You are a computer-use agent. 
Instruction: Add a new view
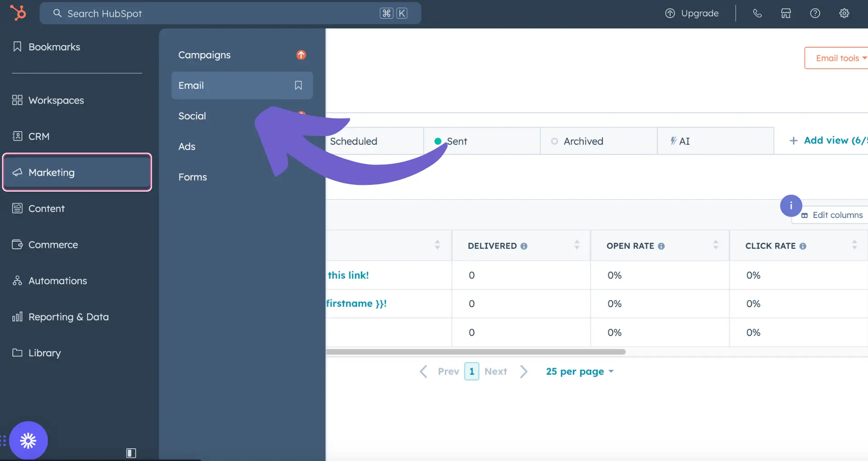click(828, 141)
